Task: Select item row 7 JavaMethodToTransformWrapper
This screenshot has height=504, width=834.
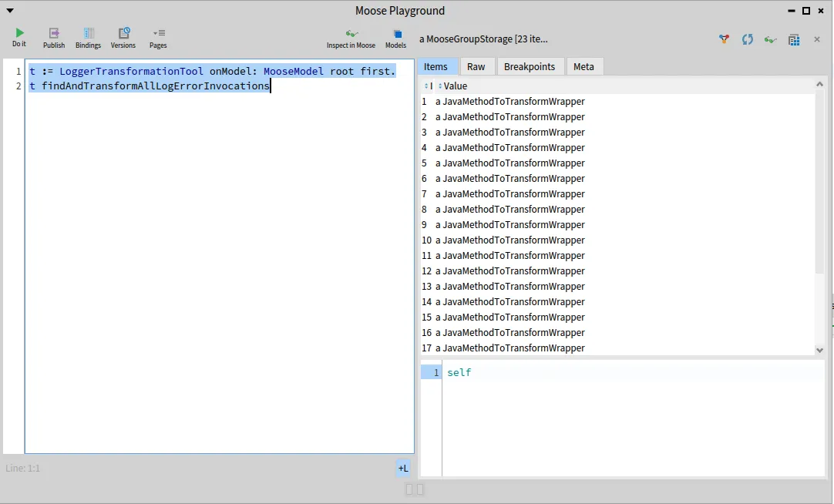Action: 617,194
